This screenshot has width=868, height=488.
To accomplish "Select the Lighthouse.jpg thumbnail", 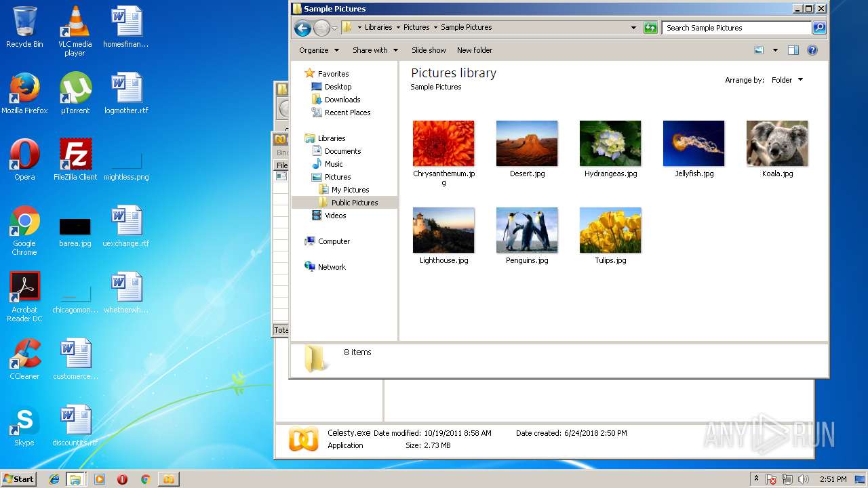I will click(x=443, y=230).
